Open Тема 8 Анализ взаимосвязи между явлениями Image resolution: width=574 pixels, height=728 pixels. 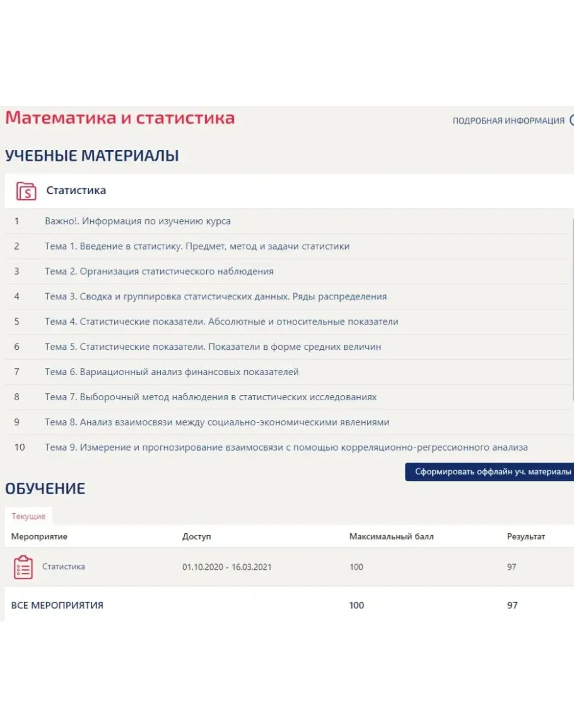tap(217, 422)
